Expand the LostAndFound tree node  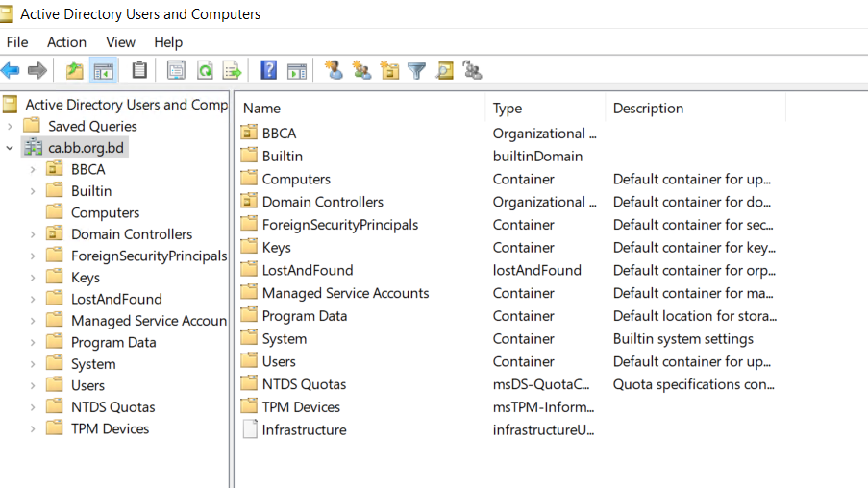click(x=32, y=299)
